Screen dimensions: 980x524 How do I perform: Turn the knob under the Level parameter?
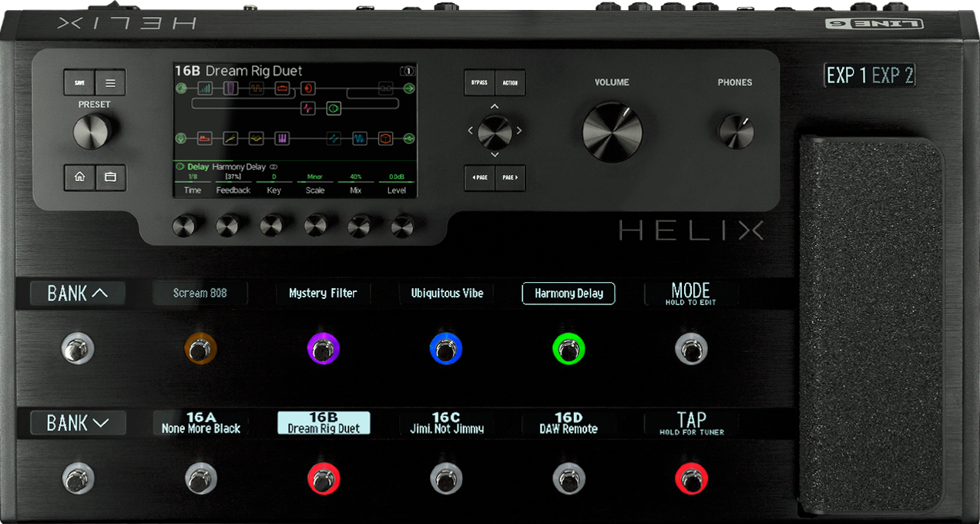[x=403, y=226]
